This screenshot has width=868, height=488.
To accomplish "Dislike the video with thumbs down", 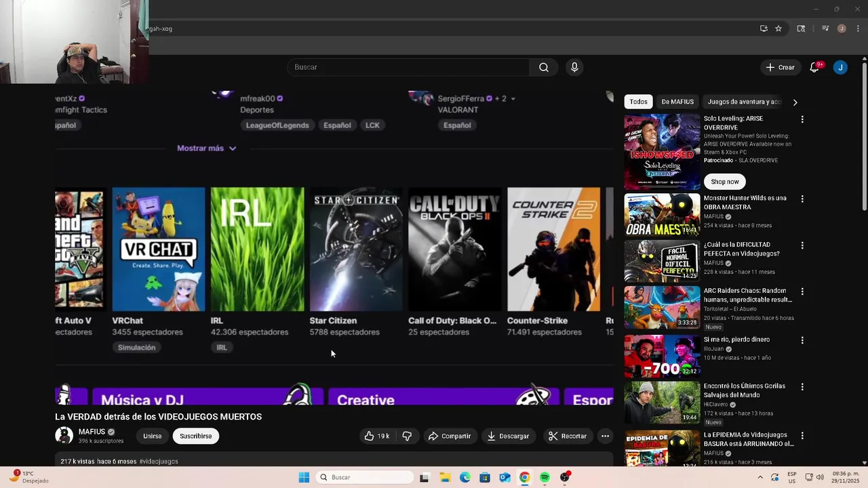I will [407, 436].
